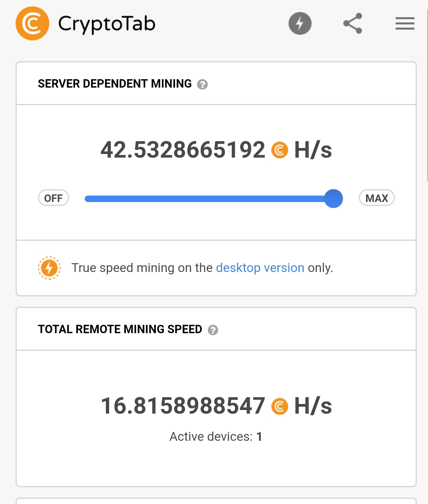Click the True speed mining notice text
The height and width of the screenshot is (504, 428).
pos(202,268)
